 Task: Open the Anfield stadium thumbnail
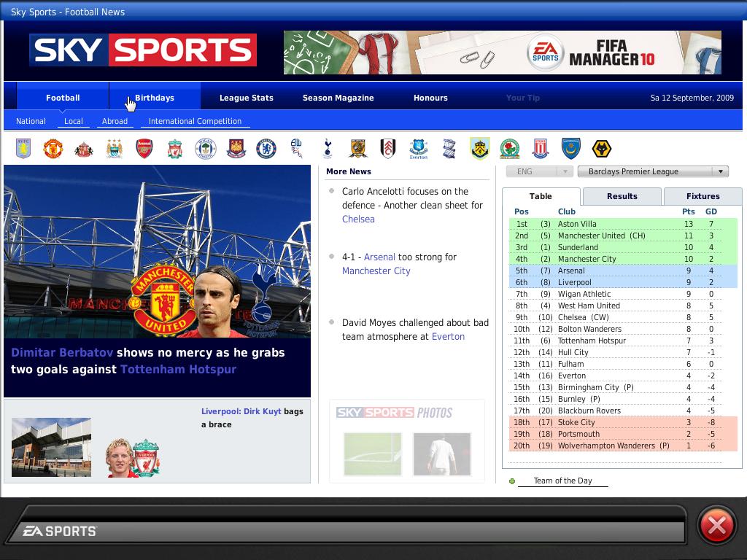pos(51,447)
